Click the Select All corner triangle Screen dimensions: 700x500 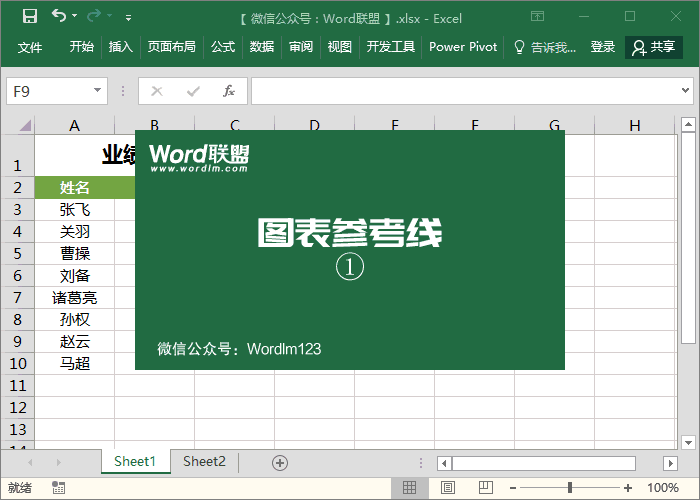[25, 125]
